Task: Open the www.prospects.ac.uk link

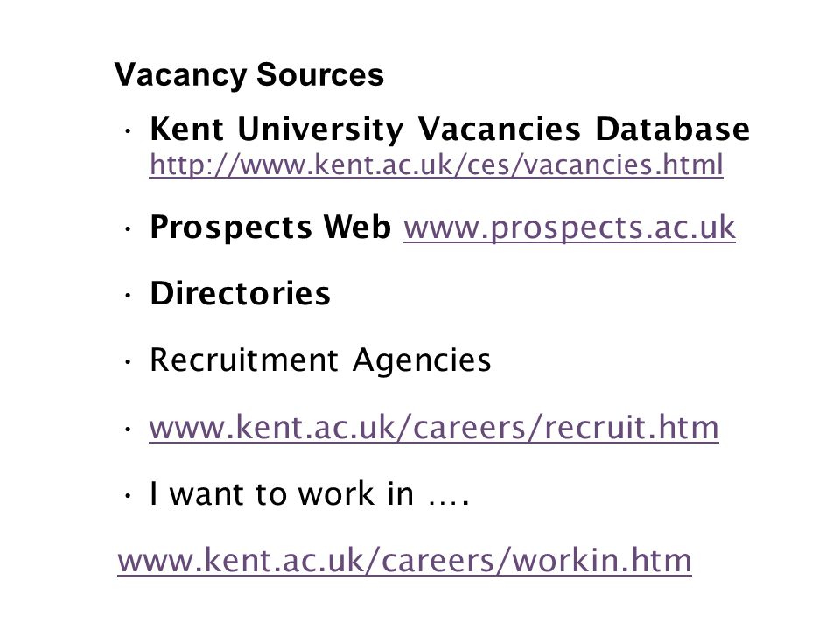Action: [570, 227]
